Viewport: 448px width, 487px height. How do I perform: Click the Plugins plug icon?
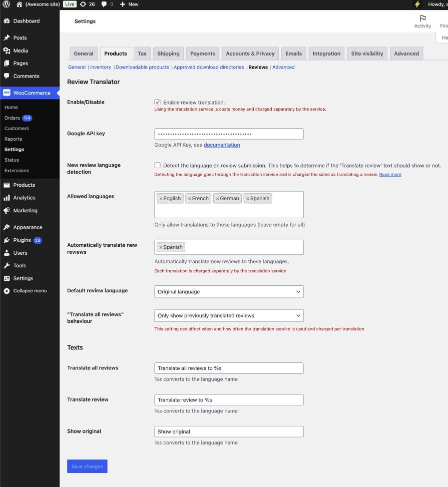pos(7,240)
